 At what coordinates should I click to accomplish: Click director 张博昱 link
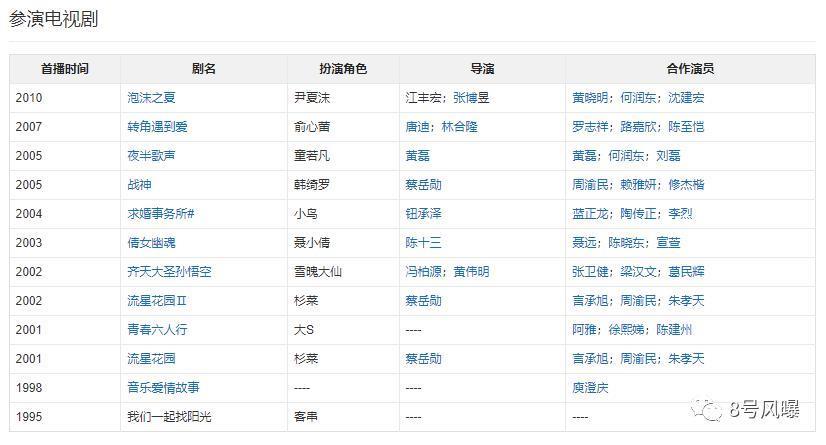[471, 97]
